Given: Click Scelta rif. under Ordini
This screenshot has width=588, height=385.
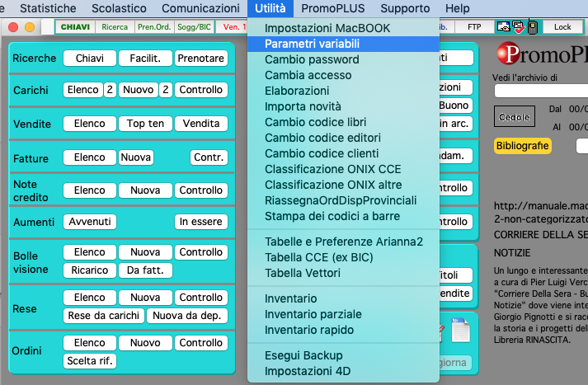Looking at the screenshot, I should point(90,360).
